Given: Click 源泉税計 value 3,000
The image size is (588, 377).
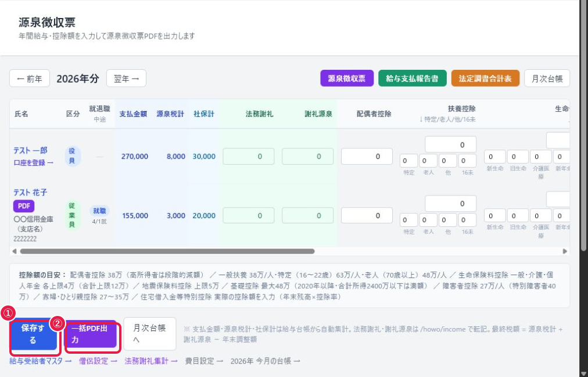Looking at the screenshot, I should click(x=176, y=215).
